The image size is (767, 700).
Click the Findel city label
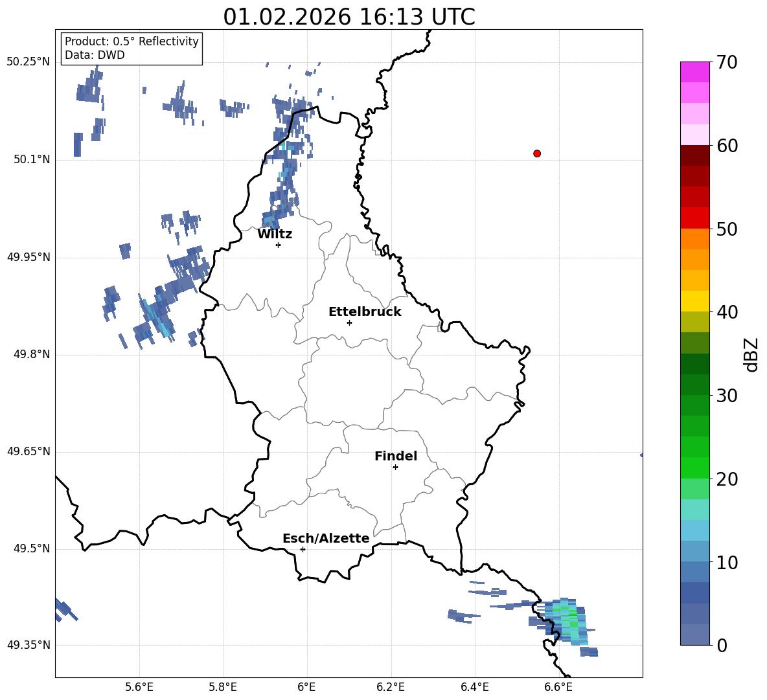(396, 456)
